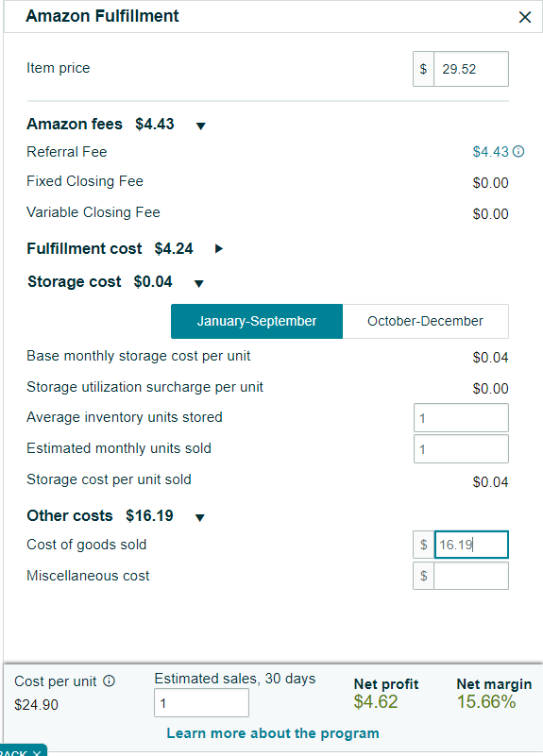Expand the Fulfillment cost section arrow
543x756 pixels.
219,248
